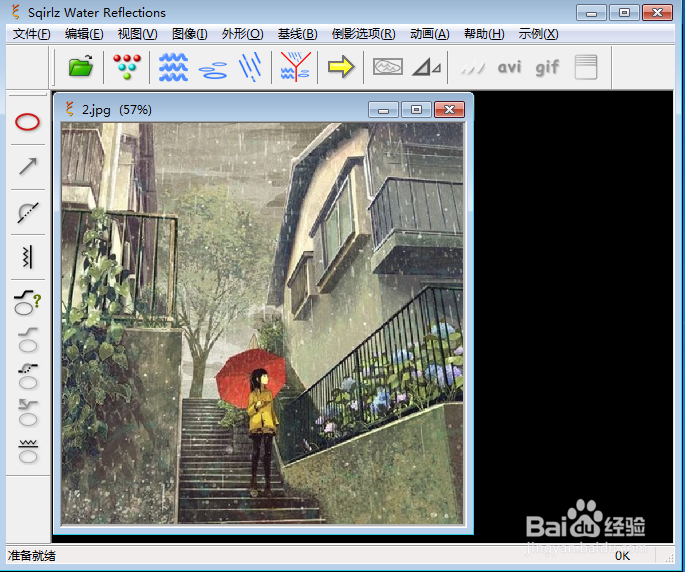Click grayed ellipse tool below the question-mark icon

tap(28, 340)
